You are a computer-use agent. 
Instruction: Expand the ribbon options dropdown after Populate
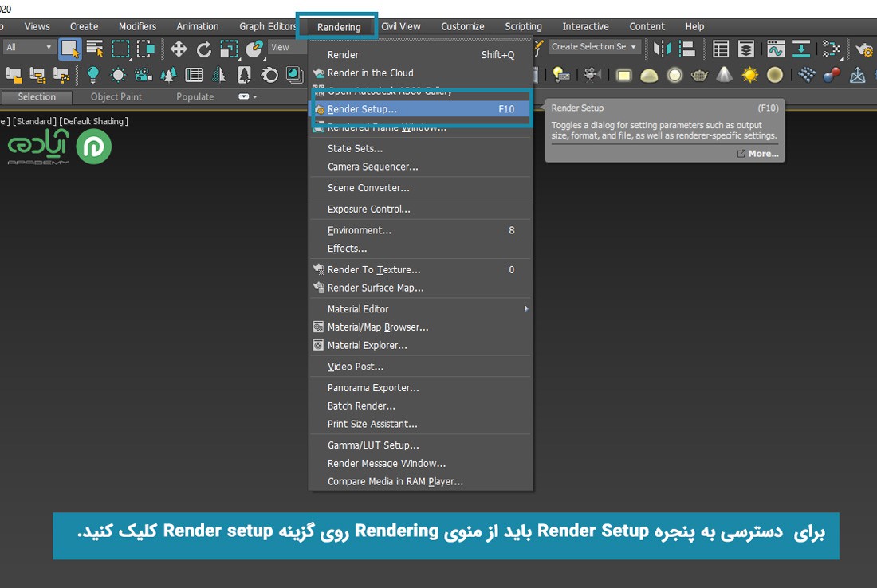coord(247,96)
